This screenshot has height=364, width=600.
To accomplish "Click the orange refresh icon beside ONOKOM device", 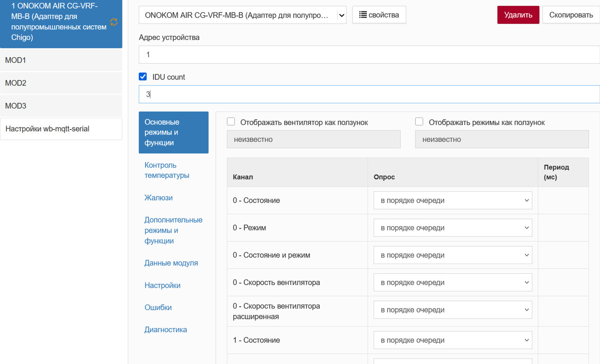I will coord(114,22).
